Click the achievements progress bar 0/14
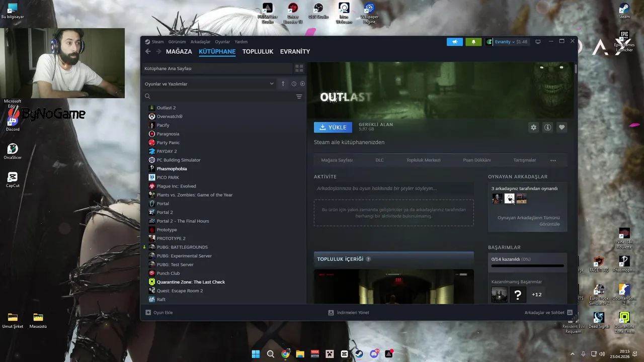This screenshot has width=644, height=362. point(527,265)
